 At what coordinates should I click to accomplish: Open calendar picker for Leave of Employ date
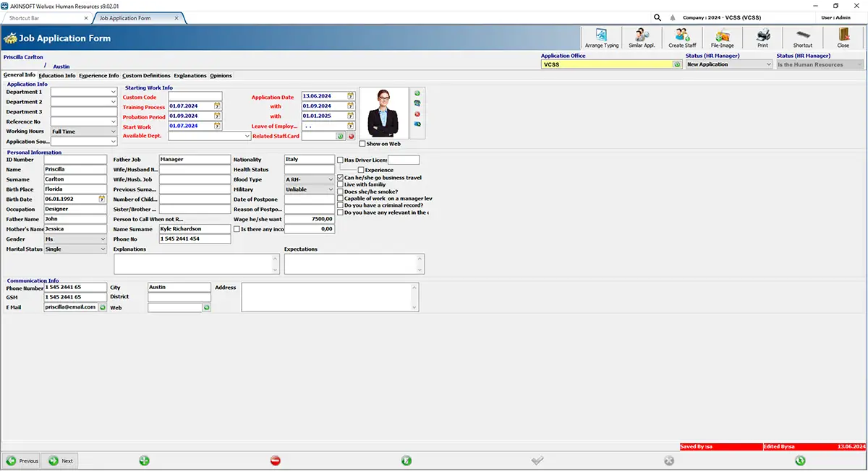point(351,126)
